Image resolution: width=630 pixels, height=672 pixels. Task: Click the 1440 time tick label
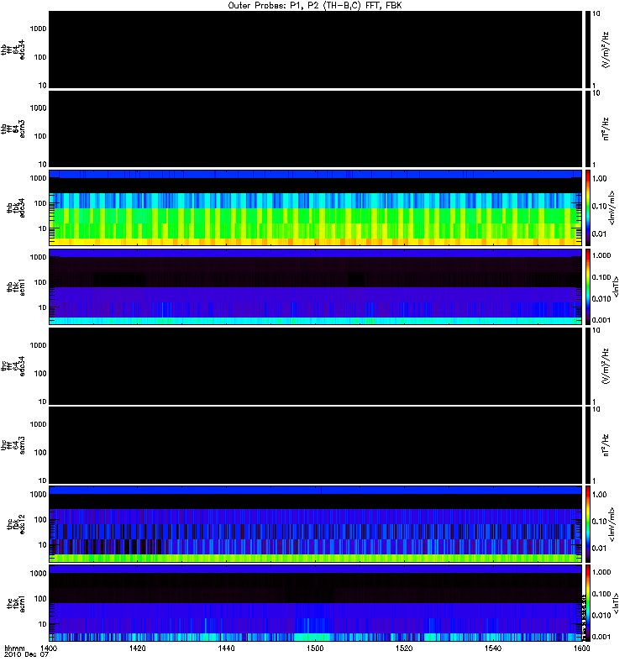point(226,648)
